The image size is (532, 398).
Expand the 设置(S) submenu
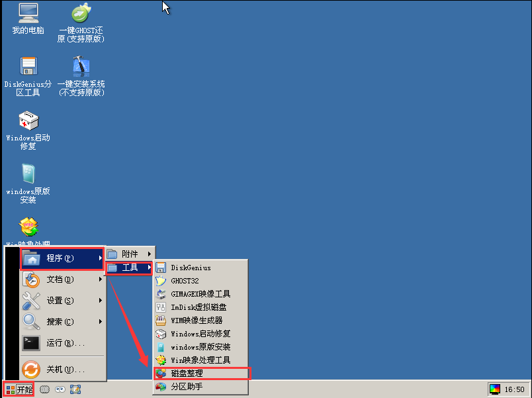(x=63, y=301)
